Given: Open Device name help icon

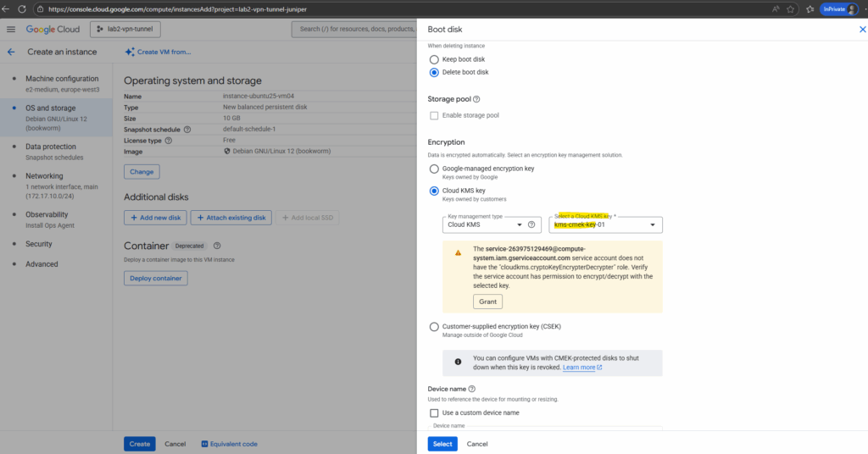Looking at the screenshot, I should (471, 389).
